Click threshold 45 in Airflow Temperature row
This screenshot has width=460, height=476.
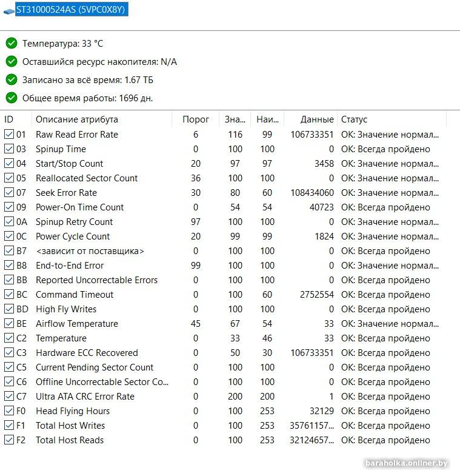click(196, 324)
